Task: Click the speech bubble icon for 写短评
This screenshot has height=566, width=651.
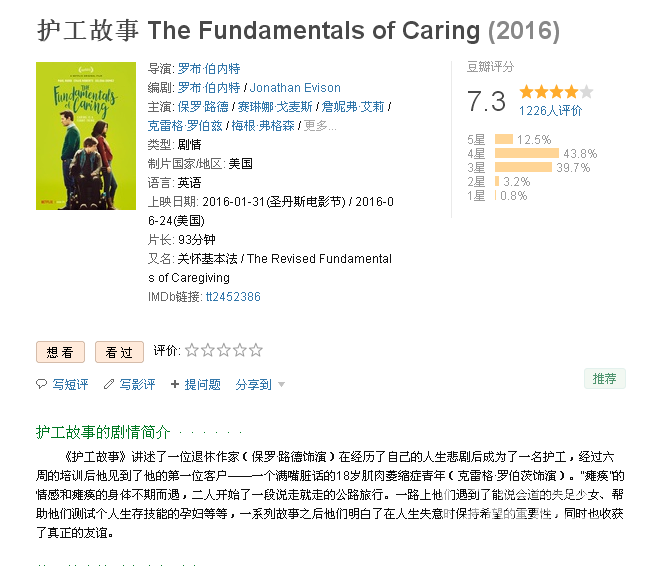Action: click(x=42, y=384)
